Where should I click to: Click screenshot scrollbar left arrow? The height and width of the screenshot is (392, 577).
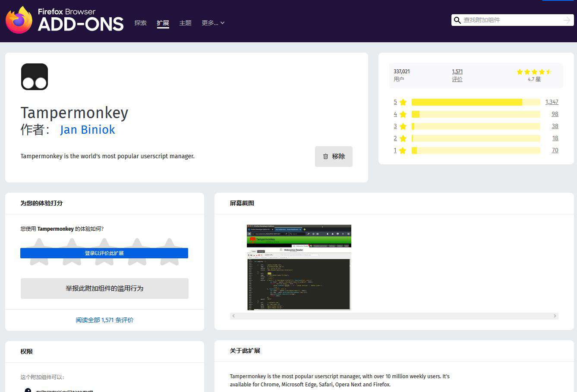(x=233, y=316)
